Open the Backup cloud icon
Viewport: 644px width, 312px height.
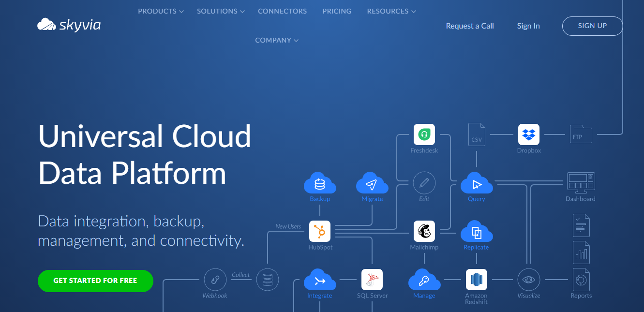pyautogui.click(x=320, y=183)
